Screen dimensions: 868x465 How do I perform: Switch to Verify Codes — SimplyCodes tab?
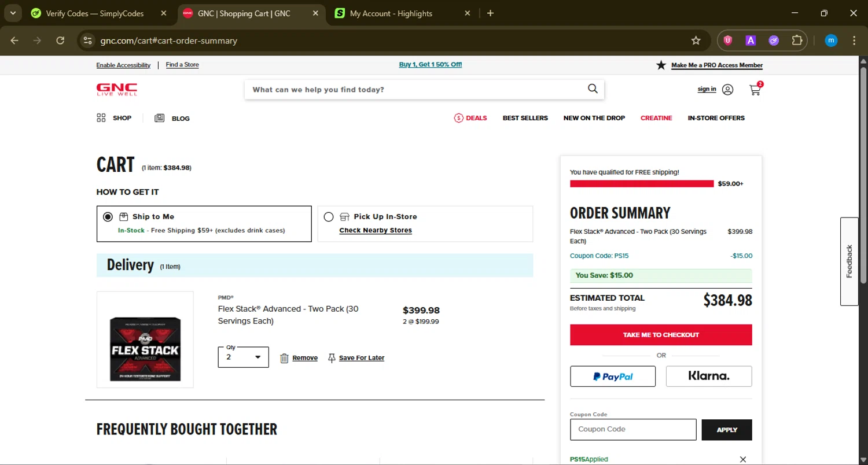pyautogui.click(x=95, y=13)
